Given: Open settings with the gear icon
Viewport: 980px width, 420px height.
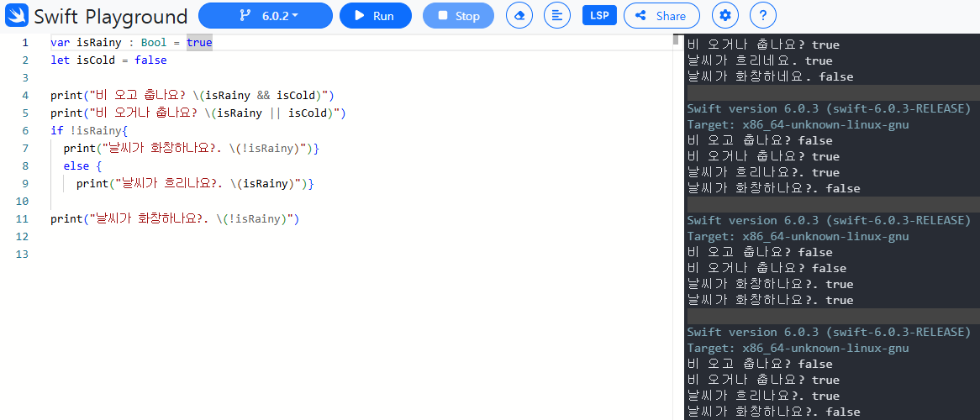Looking at the screenshot, I should point(725,16).
